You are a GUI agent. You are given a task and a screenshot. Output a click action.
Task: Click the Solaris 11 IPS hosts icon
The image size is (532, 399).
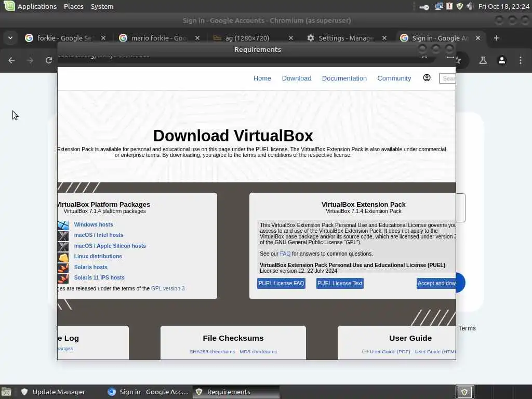[63, 278]
